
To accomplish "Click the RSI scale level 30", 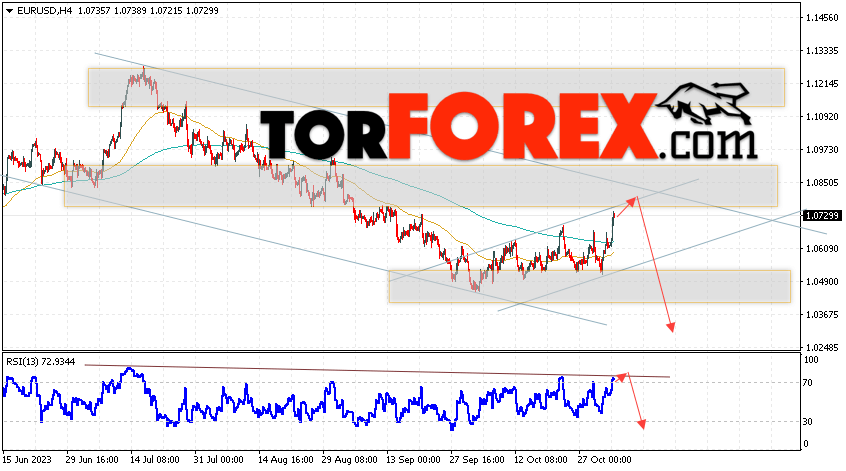I will point(808,421).
